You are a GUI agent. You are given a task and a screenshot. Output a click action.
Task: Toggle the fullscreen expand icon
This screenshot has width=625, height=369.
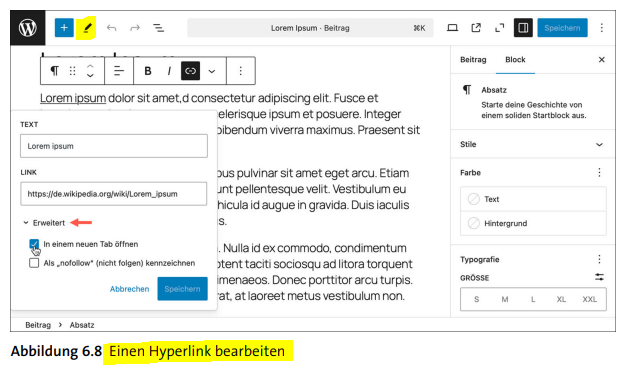coord(499,28)
